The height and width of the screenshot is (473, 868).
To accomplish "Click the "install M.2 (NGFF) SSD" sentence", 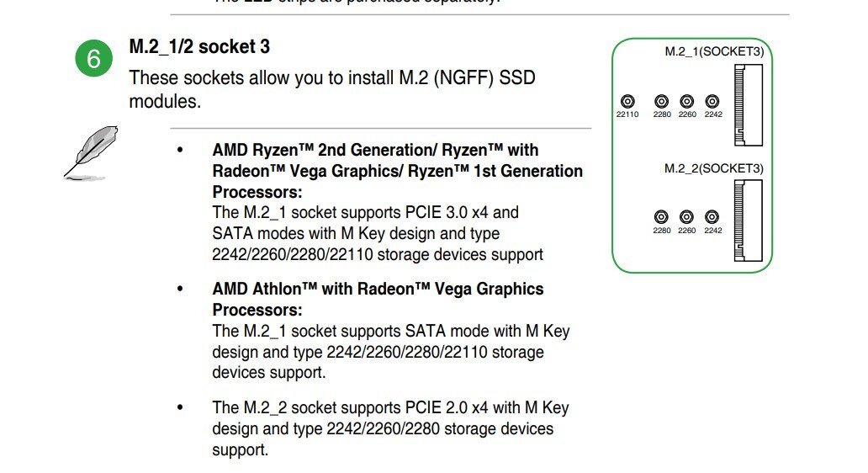I will click(x=332, y=88).
